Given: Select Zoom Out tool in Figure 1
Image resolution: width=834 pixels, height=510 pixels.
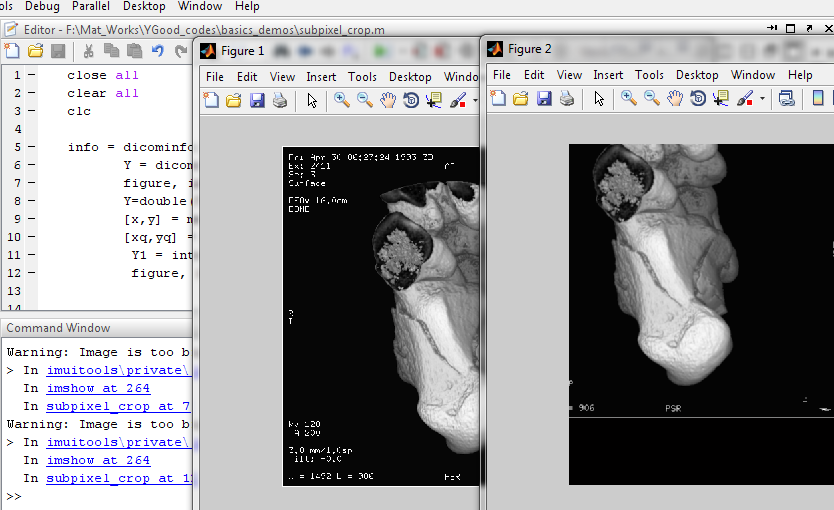Looking at the screenshot, I should click(364, 100).
